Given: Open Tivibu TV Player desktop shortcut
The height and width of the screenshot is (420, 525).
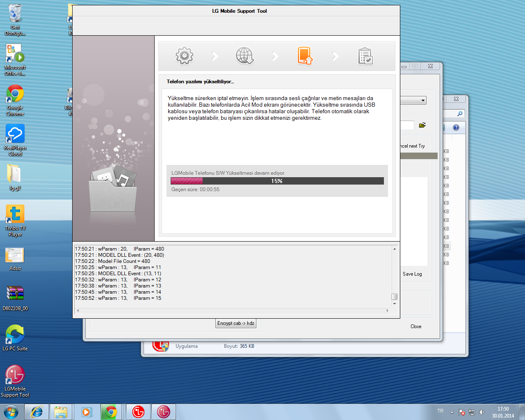Looking at the screenshot, I should [15, 221].
